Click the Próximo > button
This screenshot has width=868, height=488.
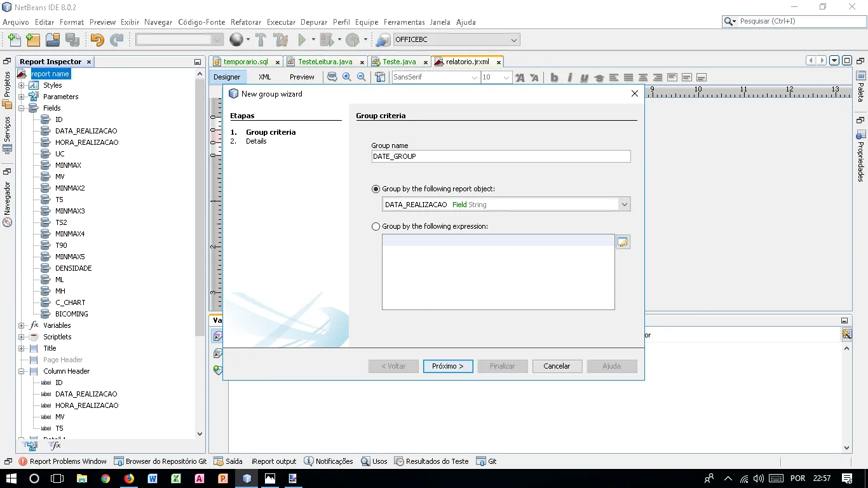pos(448,366)
